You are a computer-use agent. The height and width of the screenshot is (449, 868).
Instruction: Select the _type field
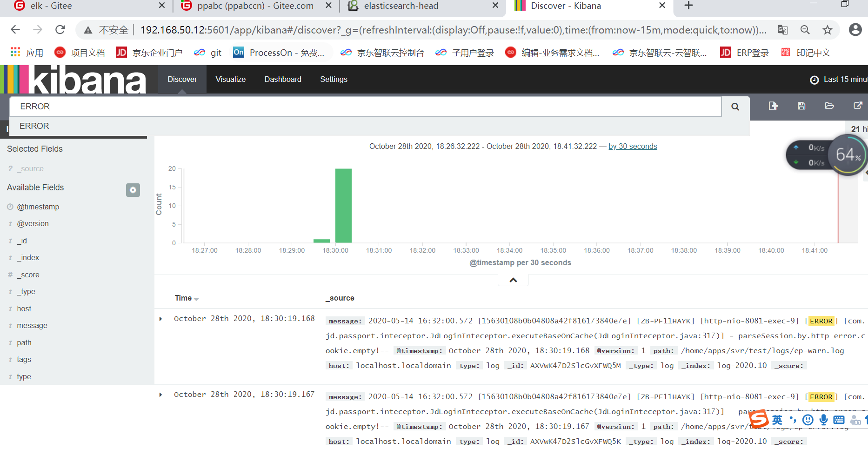[26, 292]
